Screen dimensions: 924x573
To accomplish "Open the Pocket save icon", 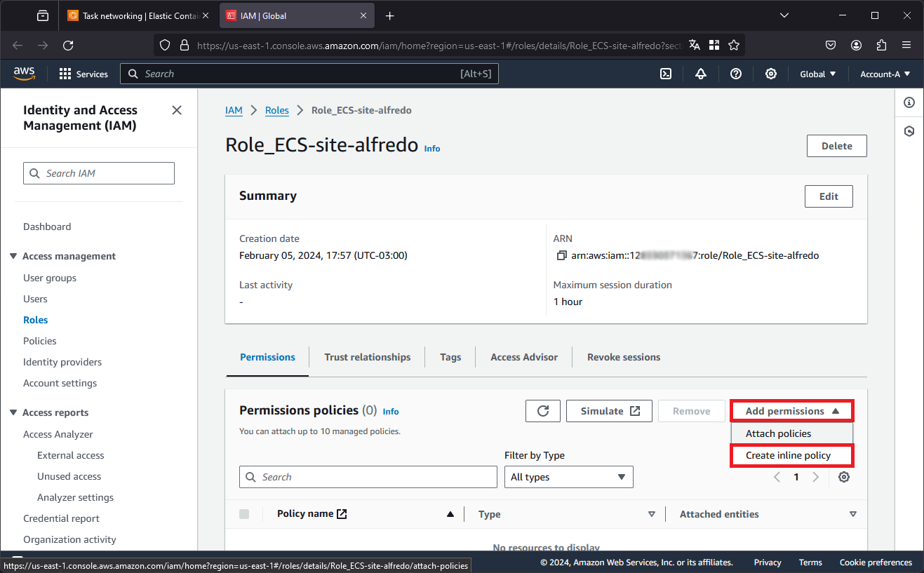I will pos(831,45).
